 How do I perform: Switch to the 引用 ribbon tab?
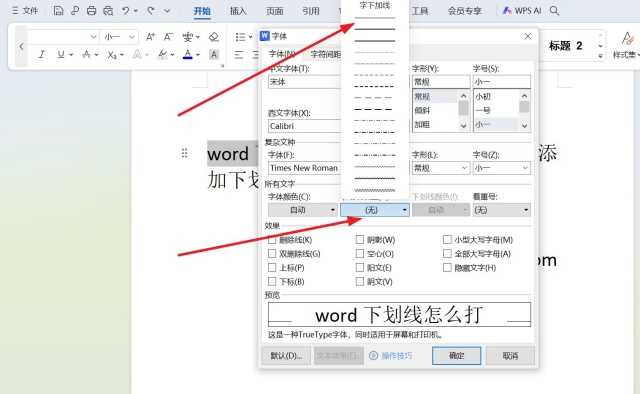click(x=311, y=11)
